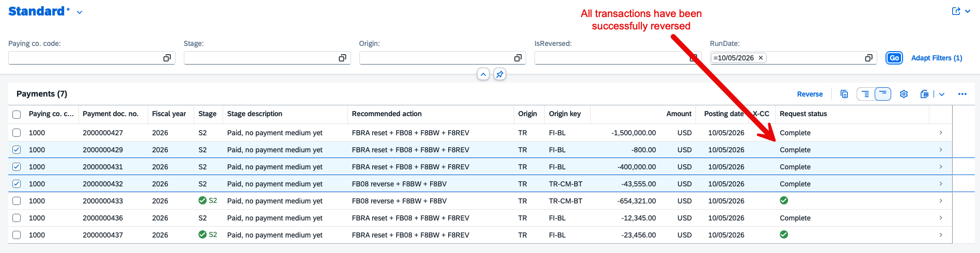Open Payment doc. no. column header menu
Viewport: 980px width, 253px height.
click(x=110, y=114)
